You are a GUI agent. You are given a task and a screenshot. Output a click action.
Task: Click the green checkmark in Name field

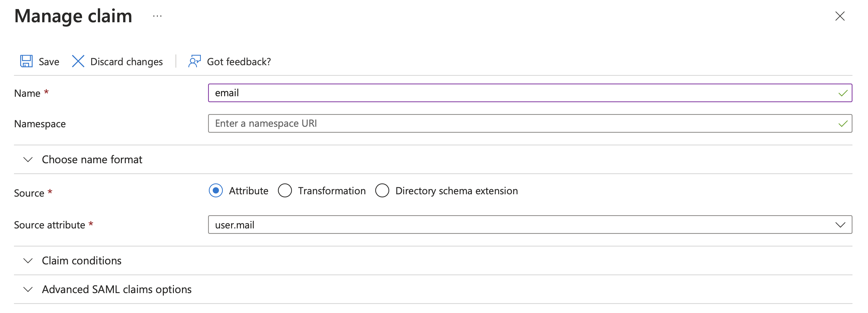tap(843, 93)
